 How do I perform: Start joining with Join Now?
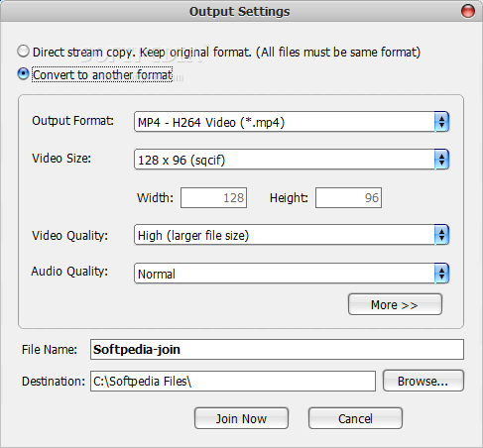point(241,418)
